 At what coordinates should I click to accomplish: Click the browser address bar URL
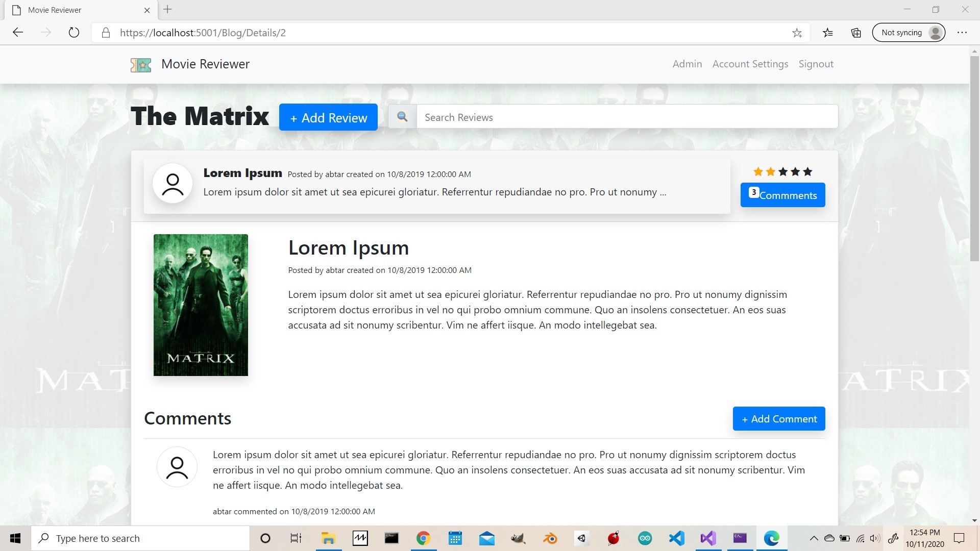[203, 33]
